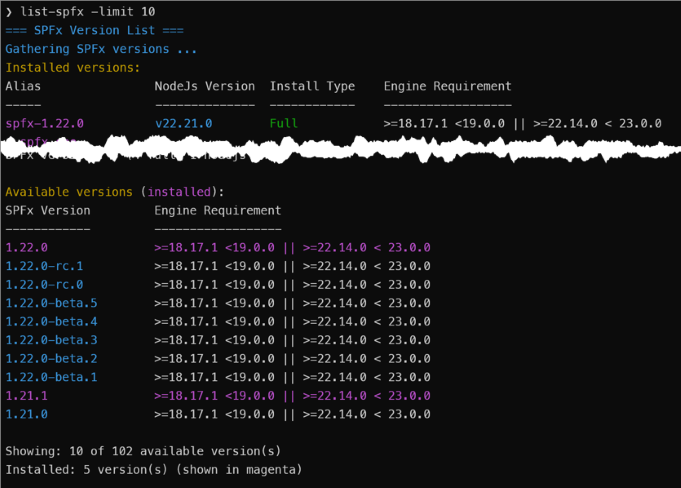Click the Installed 5 version(s) summary line
Image resolution: width=681 pixels, height=488 pixels.
pos(153,469)
